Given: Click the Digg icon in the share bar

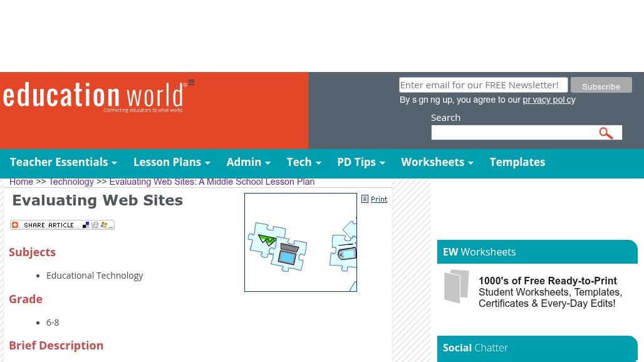Looking at the screenshot, I should [x=95, y=225].
